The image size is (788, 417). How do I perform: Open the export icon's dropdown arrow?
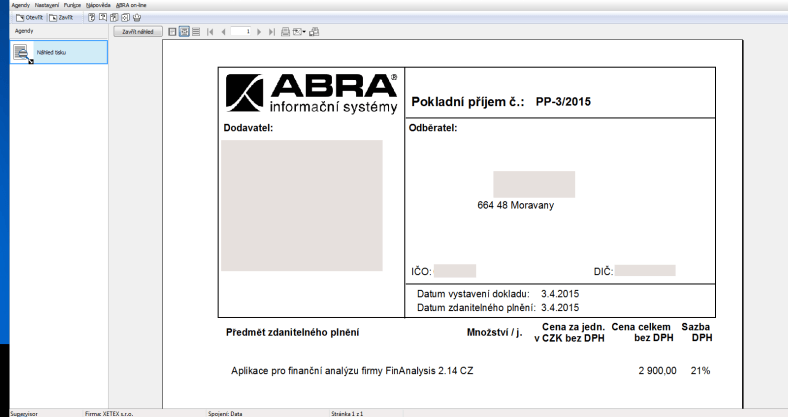click(304, 32)
